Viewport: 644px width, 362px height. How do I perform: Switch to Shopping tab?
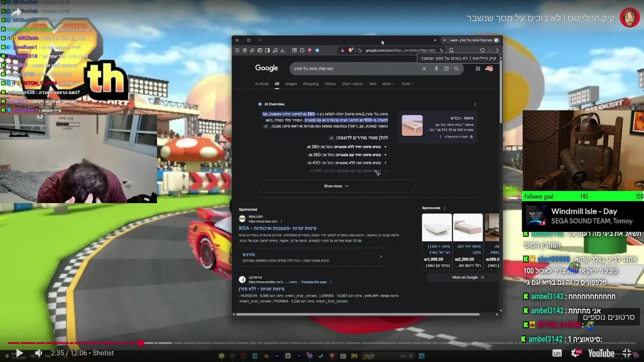311,83
